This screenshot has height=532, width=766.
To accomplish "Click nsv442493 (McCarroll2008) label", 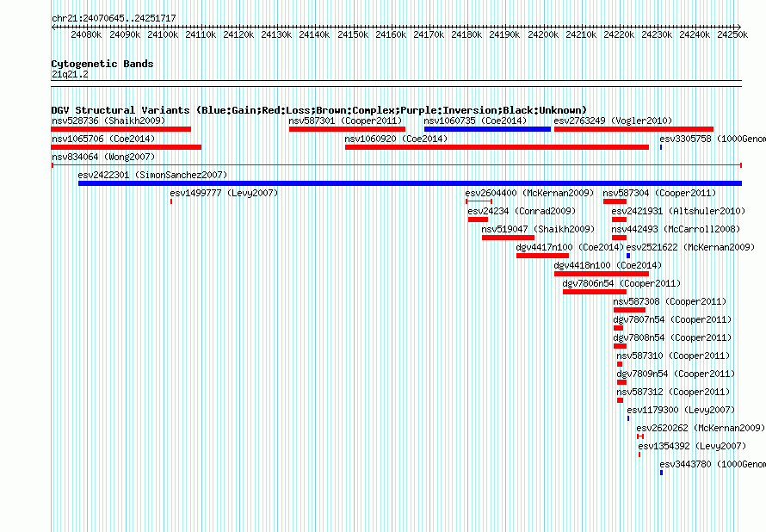I will click(x=676, y=229).
